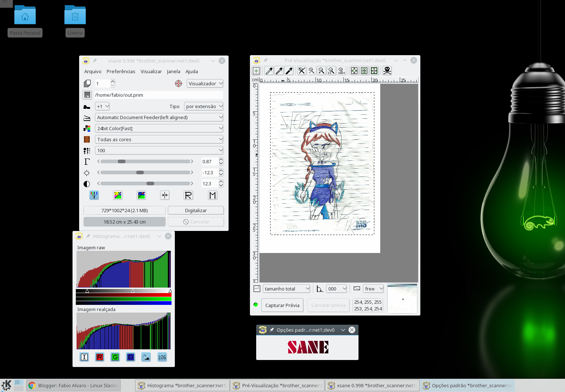Toggle the red channel in the histogram
This screenshot has width=565, height=392.
[99, 357]
